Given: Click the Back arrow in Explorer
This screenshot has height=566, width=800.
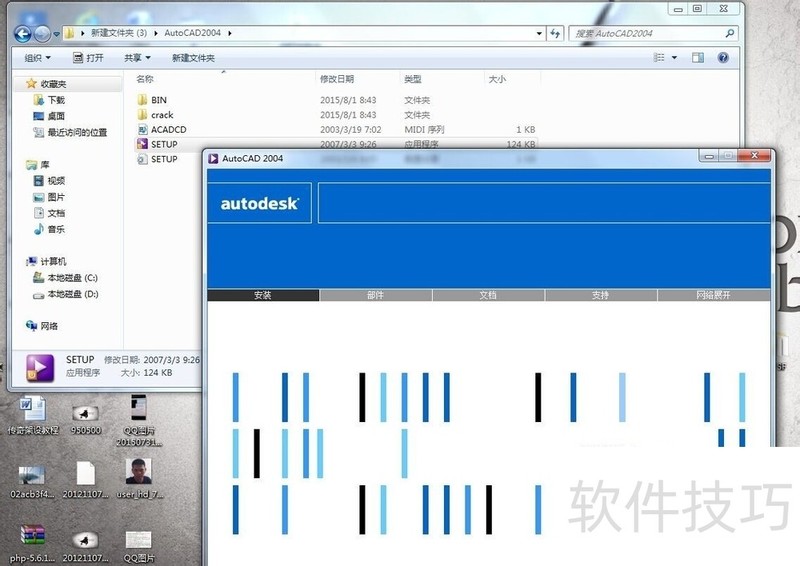Looking at the screenshot, I should point(22,34).
